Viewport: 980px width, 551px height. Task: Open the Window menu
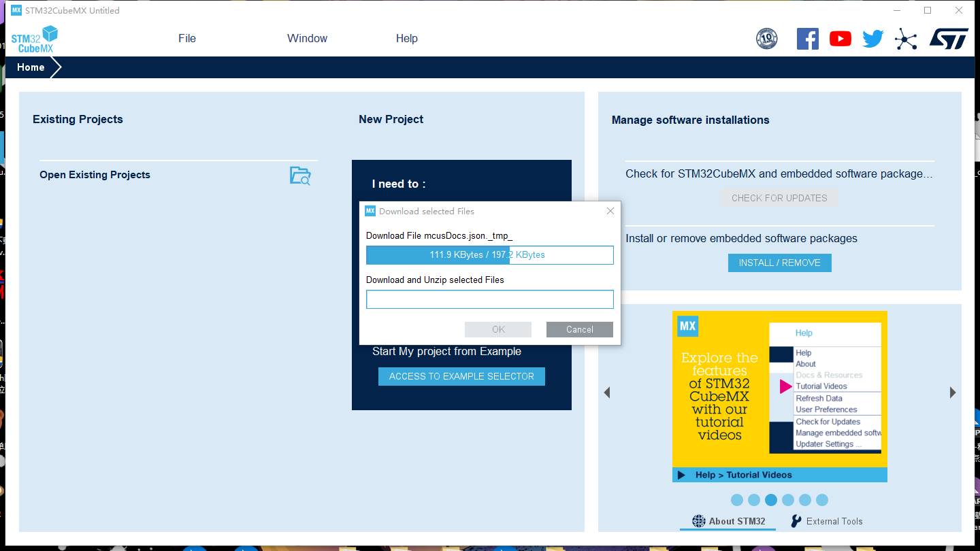pyautogui.click(x=308, y=39)
